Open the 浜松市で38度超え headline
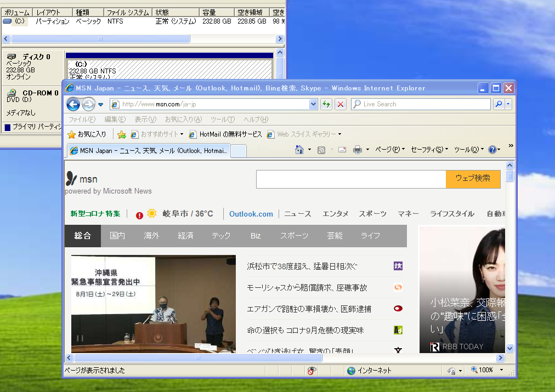The height and width of the screenshot is (392, 555). (x=302, y=266)
